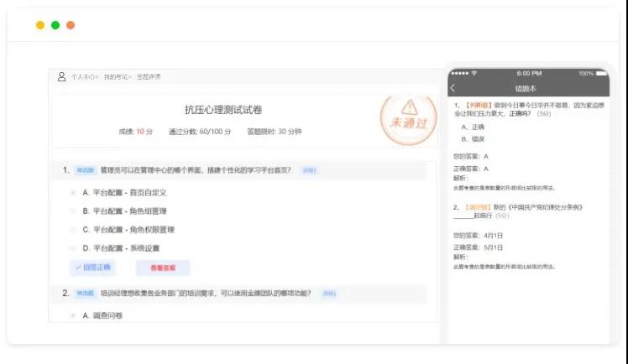
Task: Click the 错题本 title in phone header
Action: [x=526, y=89]
